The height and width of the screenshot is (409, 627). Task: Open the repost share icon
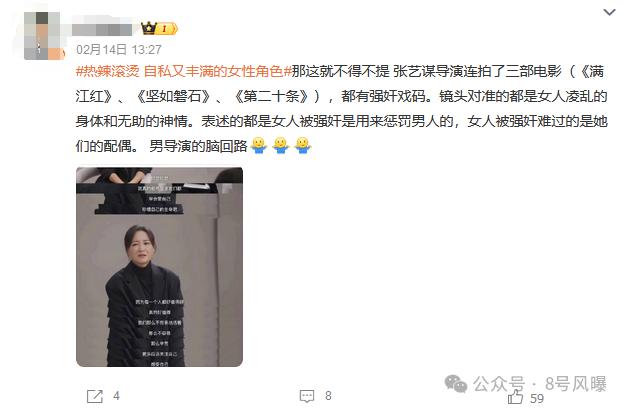(95, 396)
